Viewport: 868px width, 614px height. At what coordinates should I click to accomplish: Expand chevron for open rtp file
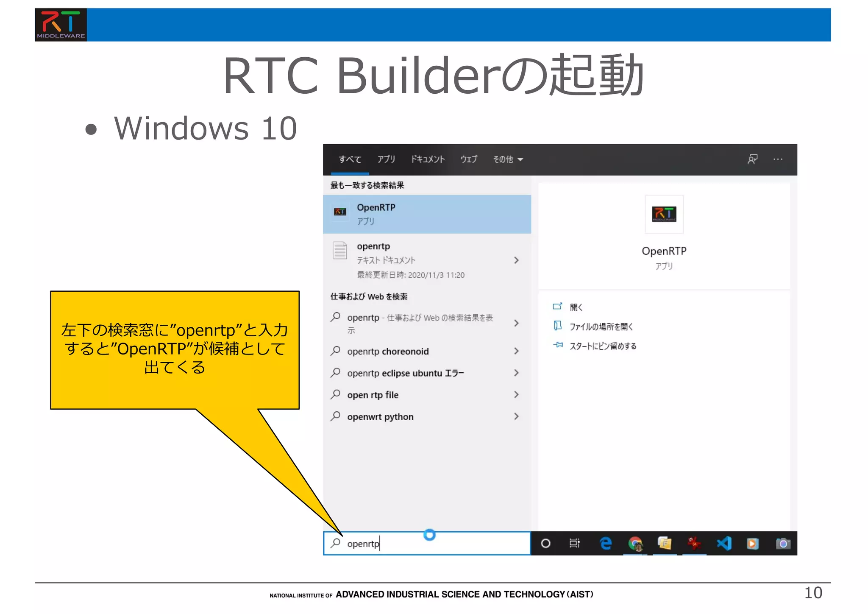[x=516, y=395]
